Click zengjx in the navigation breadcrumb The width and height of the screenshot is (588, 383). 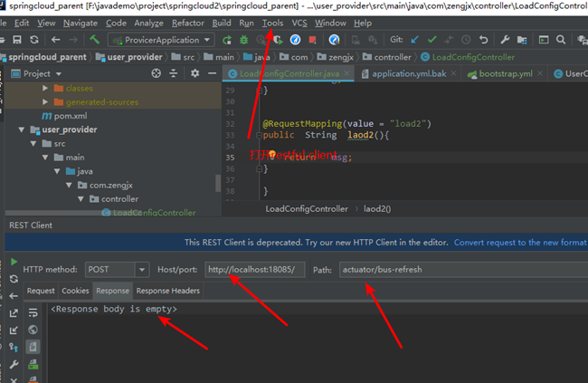tap(341, 57)
